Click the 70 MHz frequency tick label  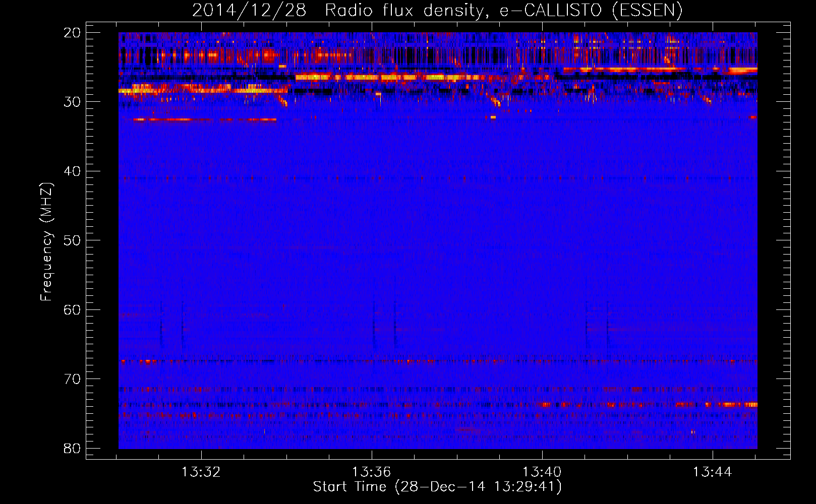(x=73, y=379)
